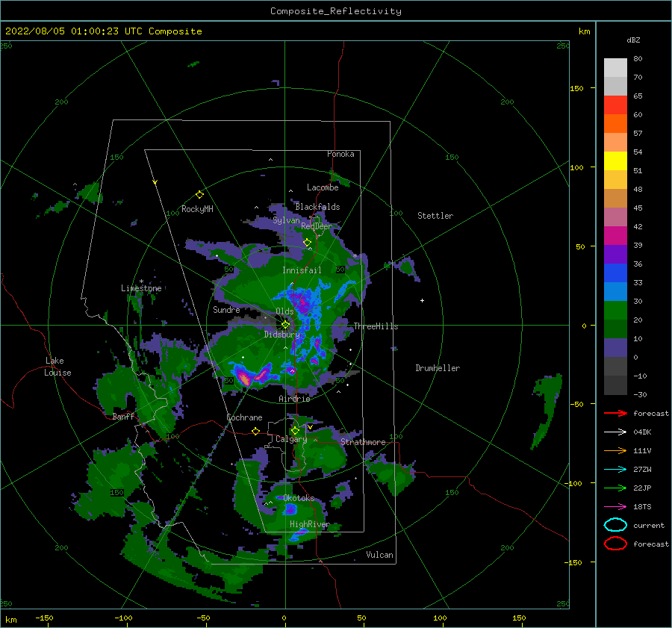672x628 pixels.
Task: Click the Lake Louise label
Action: click(x=57, y=367)
